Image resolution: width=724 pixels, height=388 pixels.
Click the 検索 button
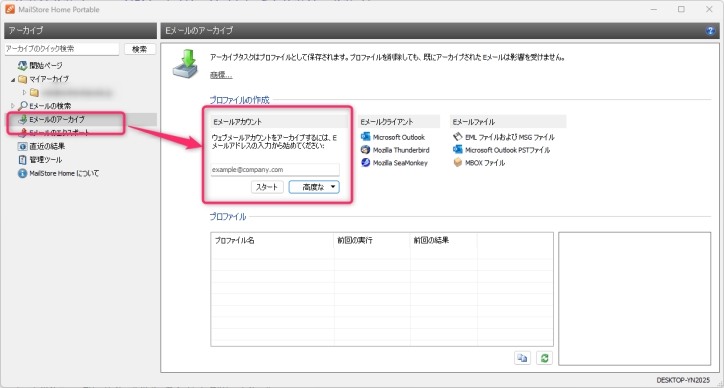(140, 49)
